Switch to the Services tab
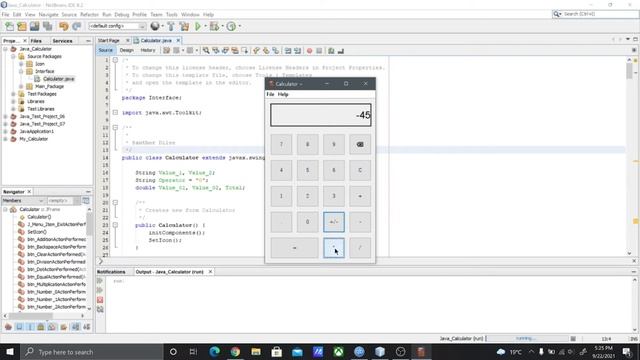 (x=62, y=41)
